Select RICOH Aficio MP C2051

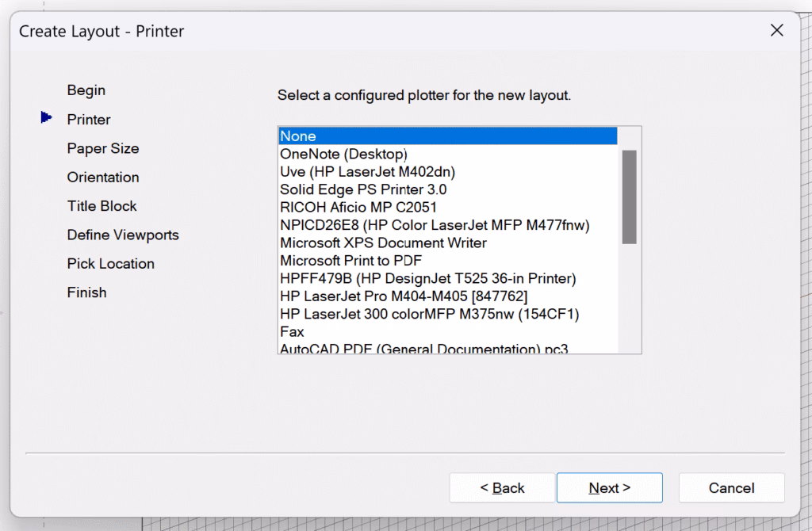tap(448, 207)
